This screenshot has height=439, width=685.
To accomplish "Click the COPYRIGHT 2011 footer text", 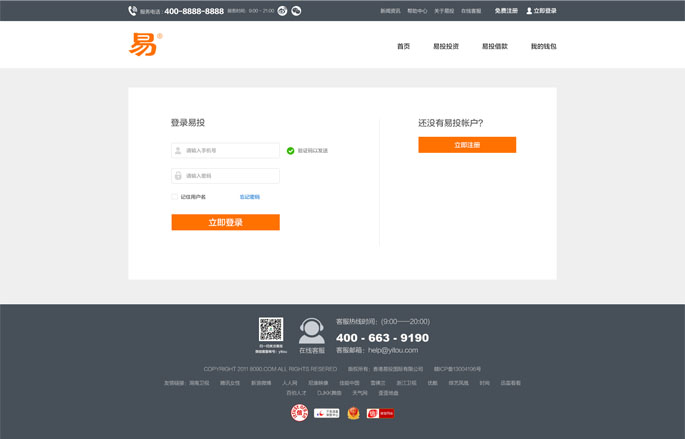I will click(270, 369).
